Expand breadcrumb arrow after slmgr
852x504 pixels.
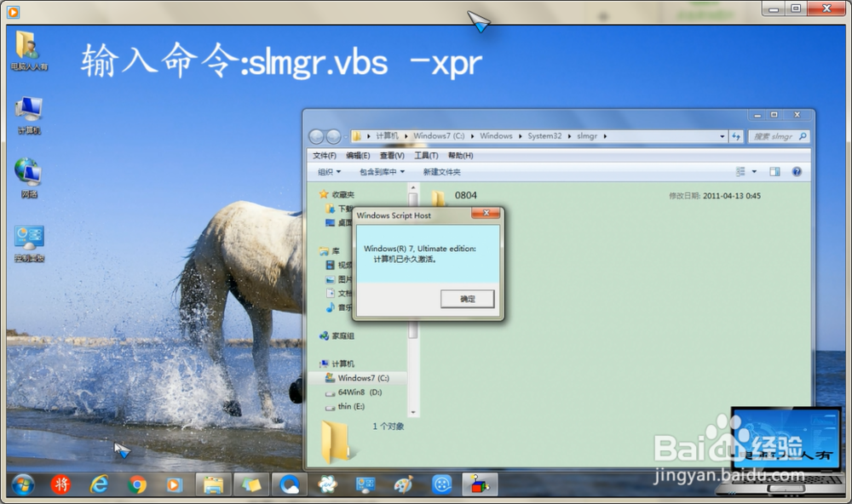605,136
